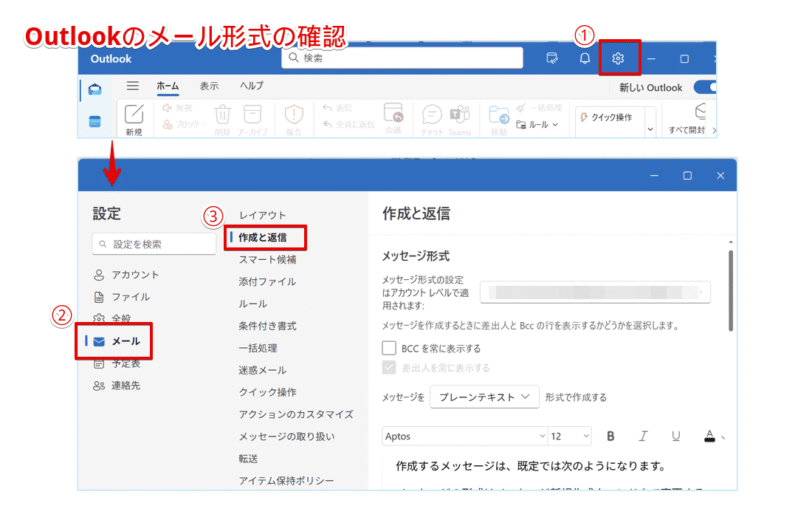Open the account selection dropdown
812x517 pixels.
coord(595,293)
